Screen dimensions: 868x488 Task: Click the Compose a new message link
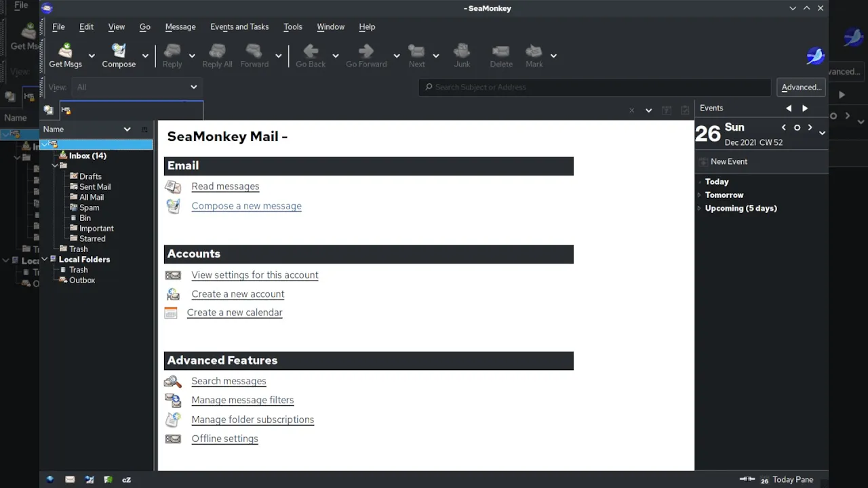246,206
